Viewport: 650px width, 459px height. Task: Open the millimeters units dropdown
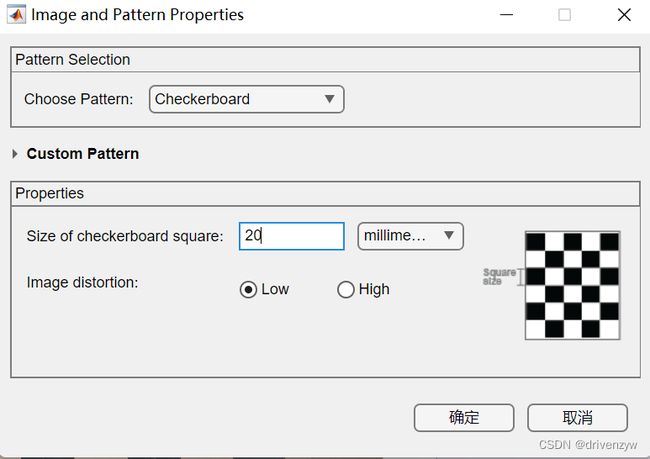click(x=410, y=236)
